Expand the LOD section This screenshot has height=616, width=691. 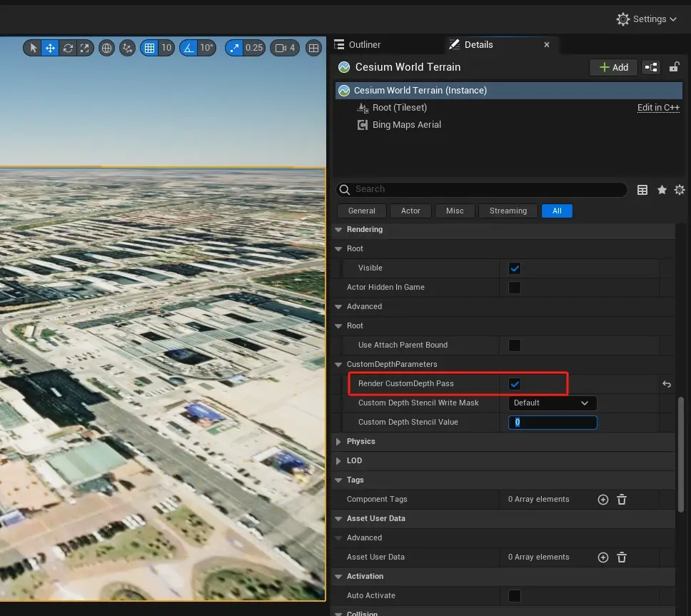pos(338,461)
